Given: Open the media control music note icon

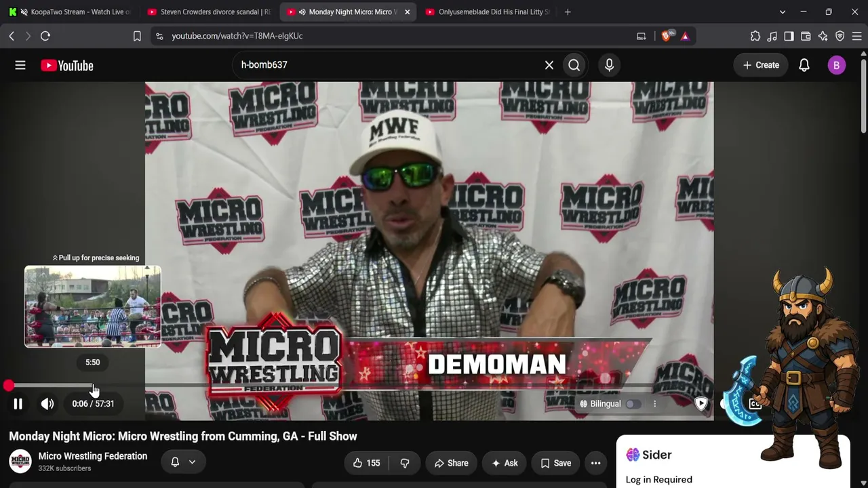Looking at the screenshot, I should tap(772, 36).
